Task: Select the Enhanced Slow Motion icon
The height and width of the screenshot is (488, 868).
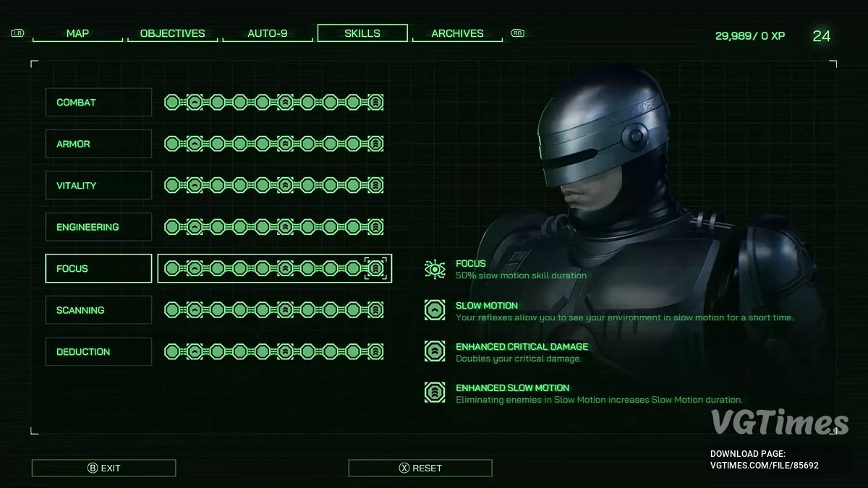Action: click(435, 392)
